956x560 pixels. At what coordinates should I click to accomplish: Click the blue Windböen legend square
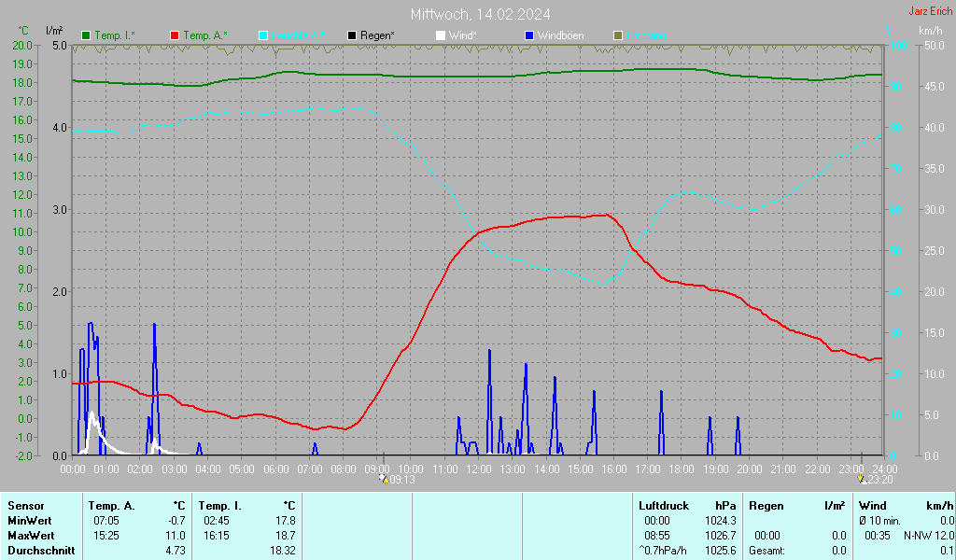529,35
